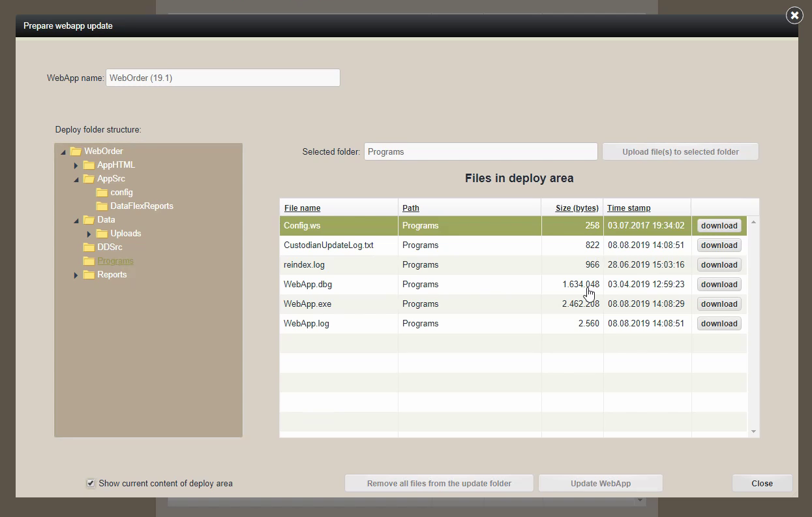The height and width of the screenshot is (517, 812).
Task: Click the Uploads folder icon
Action: pos(102,234)
